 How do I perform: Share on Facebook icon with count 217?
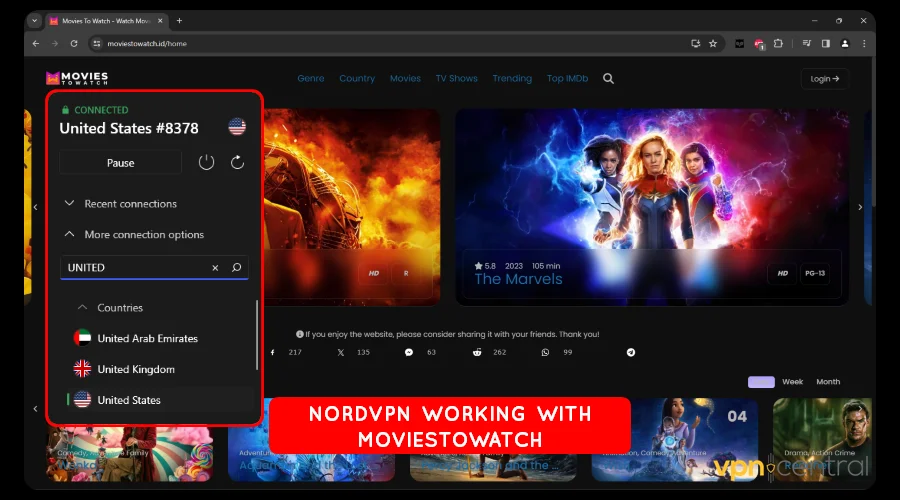point(273,352)
